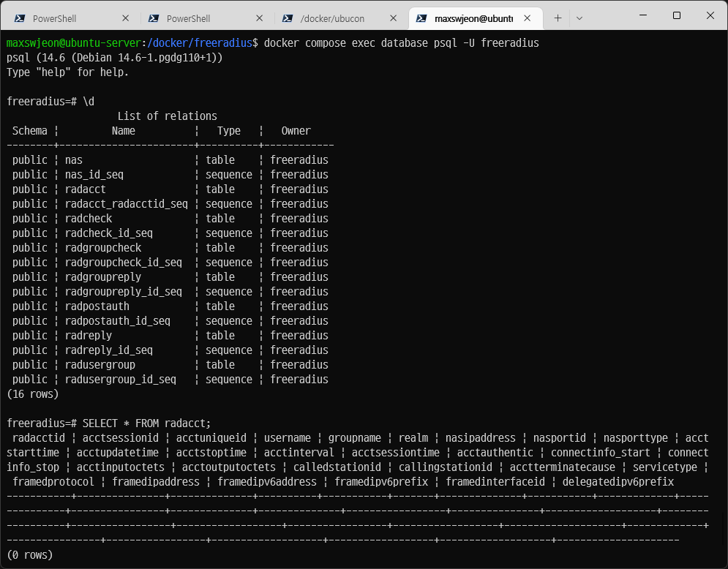Open a new terminal tab
728x569 pixels.
tap(558, 18)
